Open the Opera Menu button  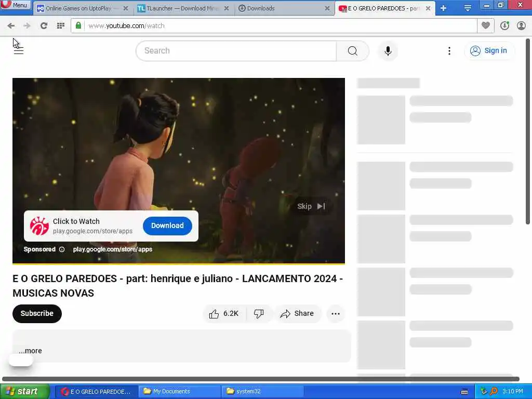(x=15, y=5)
